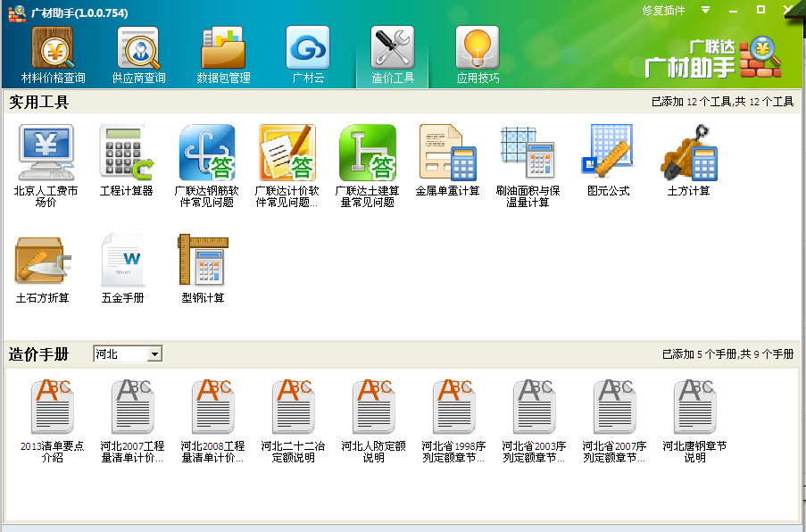
Task: Click the 实用工具 section heading
Action: click(x=39, y=102)
